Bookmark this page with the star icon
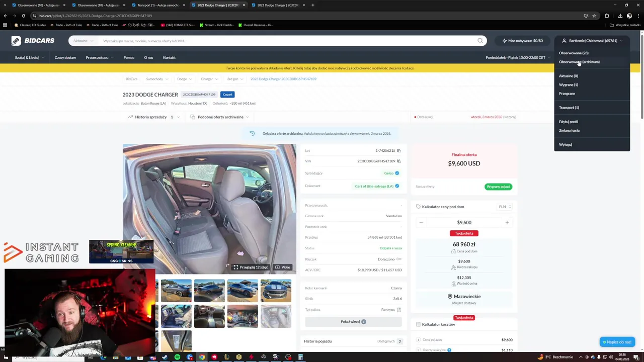The height and width of the screenshot is (362, 644). (594, 16)
